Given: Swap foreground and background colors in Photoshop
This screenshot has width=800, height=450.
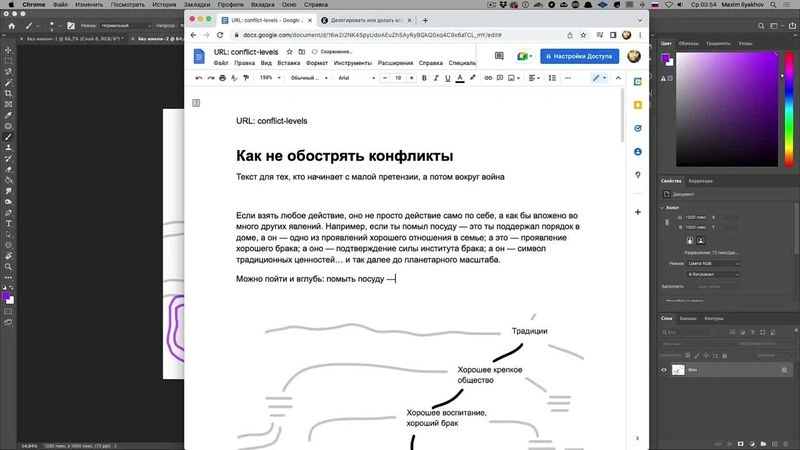Looking at the screenshot, I should point(12,287).
